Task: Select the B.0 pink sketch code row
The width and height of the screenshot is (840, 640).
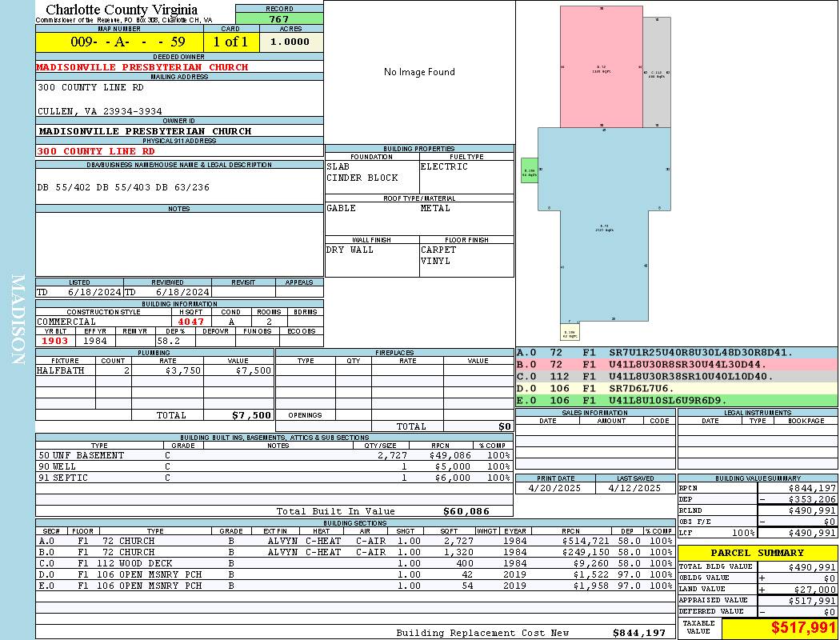Action: (x=677, y=364)
